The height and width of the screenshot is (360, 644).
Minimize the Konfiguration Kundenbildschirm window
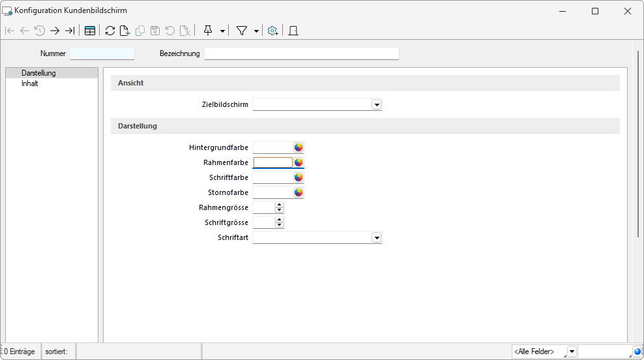click(563, 11)
